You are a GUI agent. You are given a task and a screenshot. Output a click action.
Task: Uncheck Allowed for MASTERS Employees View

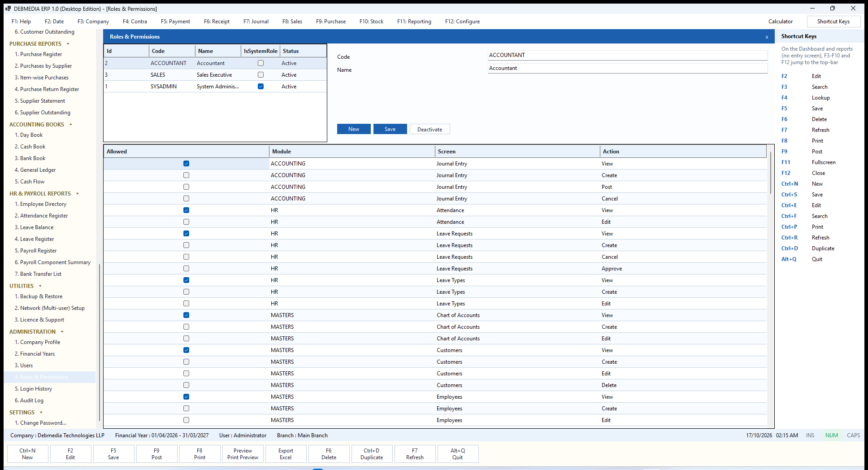click(186, 397)
